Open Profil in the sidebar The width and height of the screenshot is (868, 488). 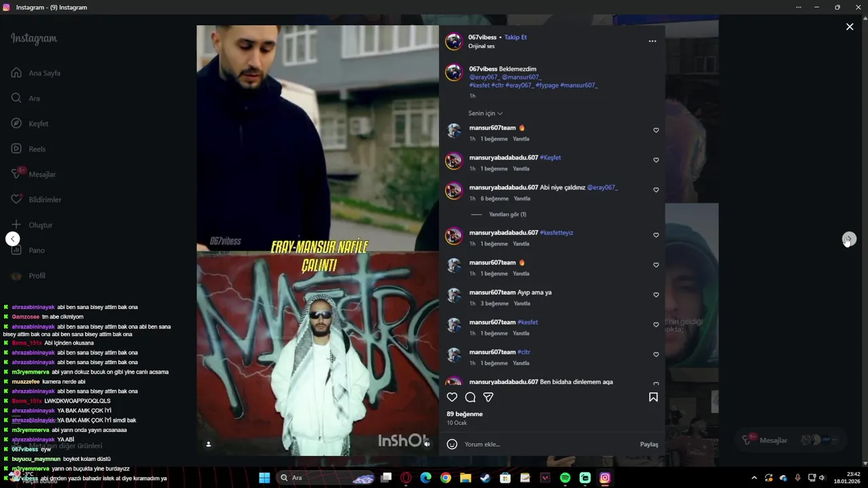28,276
